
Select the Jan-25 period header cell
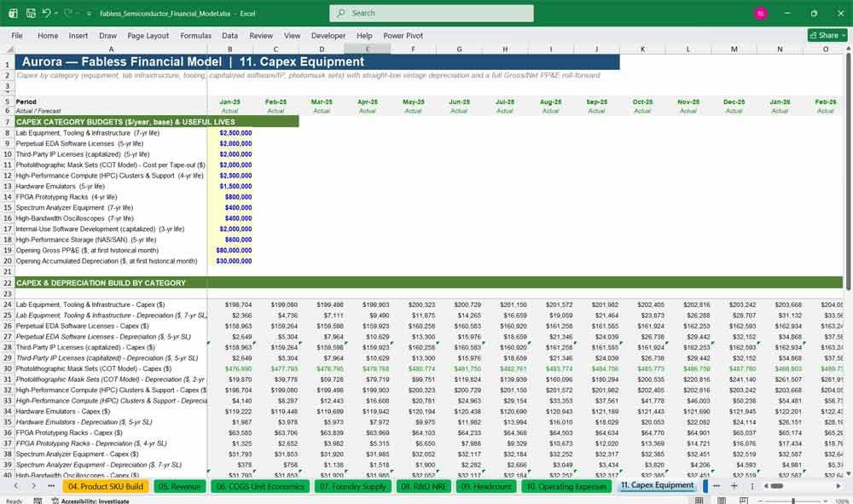229,101
